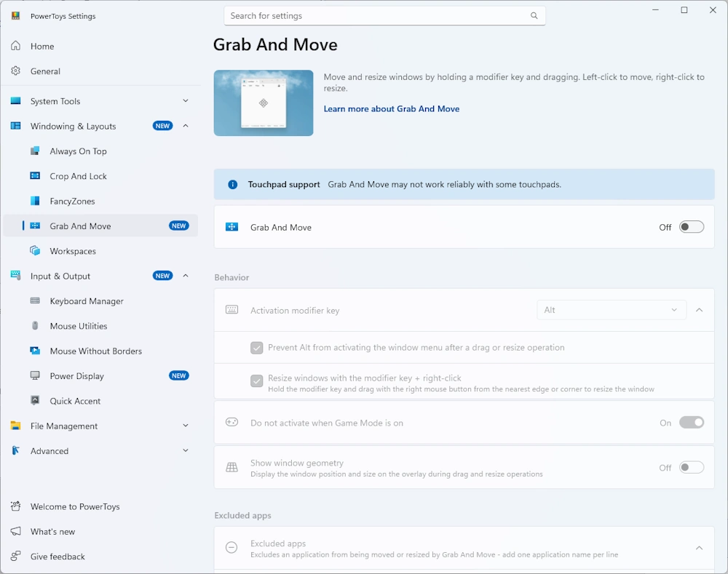Toggle Show window geometry switch
This screenshot has height=574, width=728.
tap(691, 468)
